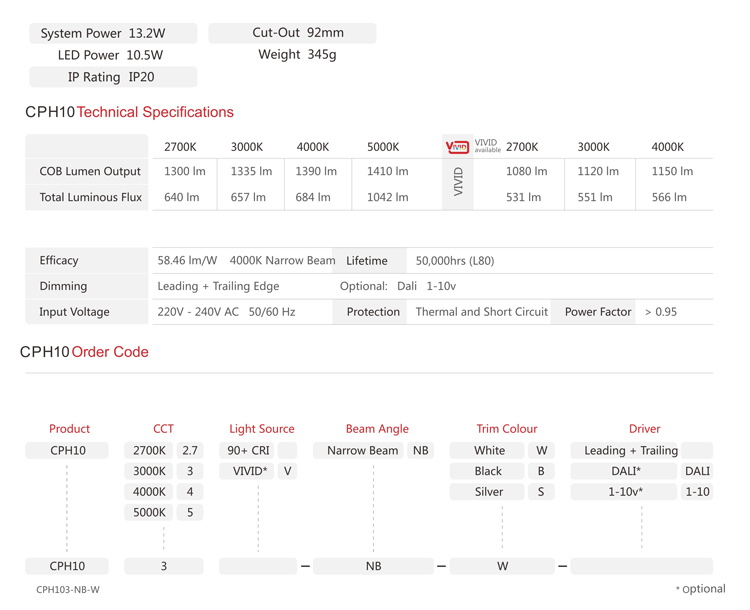Select the 50,000hrs (L80) value

coord(455,261)
